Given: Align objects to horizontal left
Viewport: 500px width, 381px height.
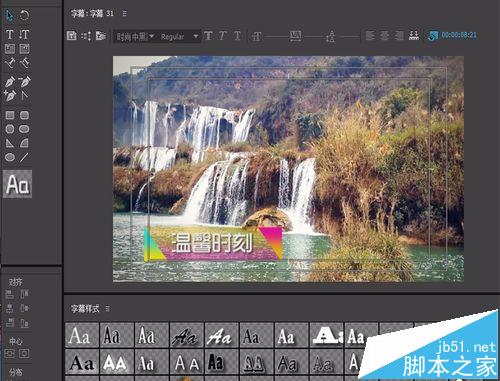Looking at the screenshot, I should (10, 294).
